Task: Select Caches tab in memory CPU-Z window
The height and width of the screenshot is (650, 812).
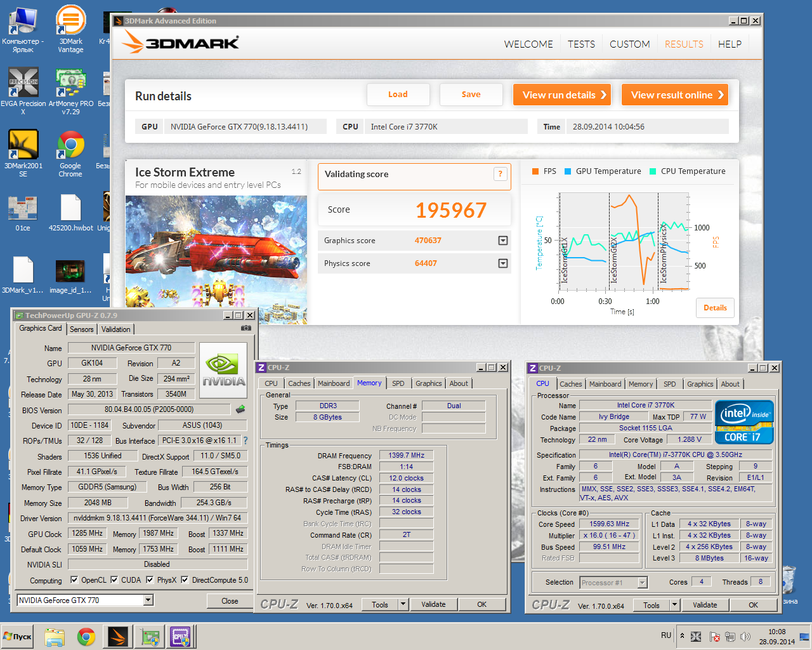Action: pyautogui.click(x=299, y=383)
